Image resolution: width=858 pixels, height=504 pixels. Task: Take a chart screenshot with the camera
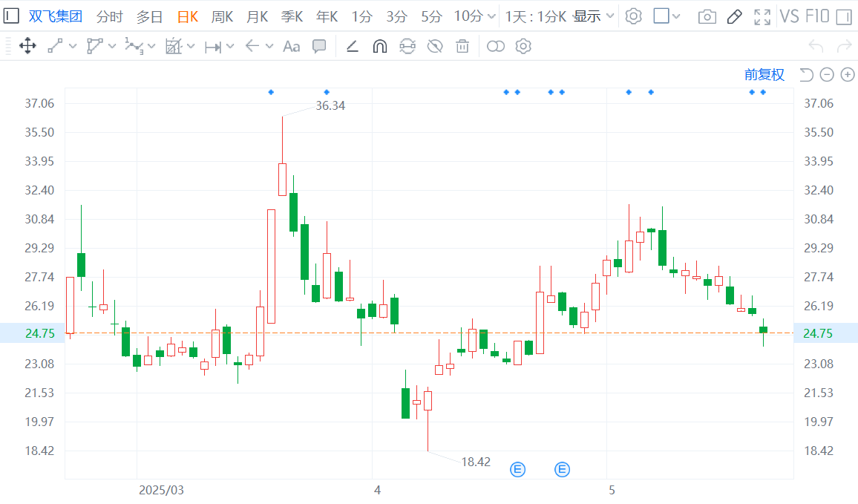click(707, 17)
